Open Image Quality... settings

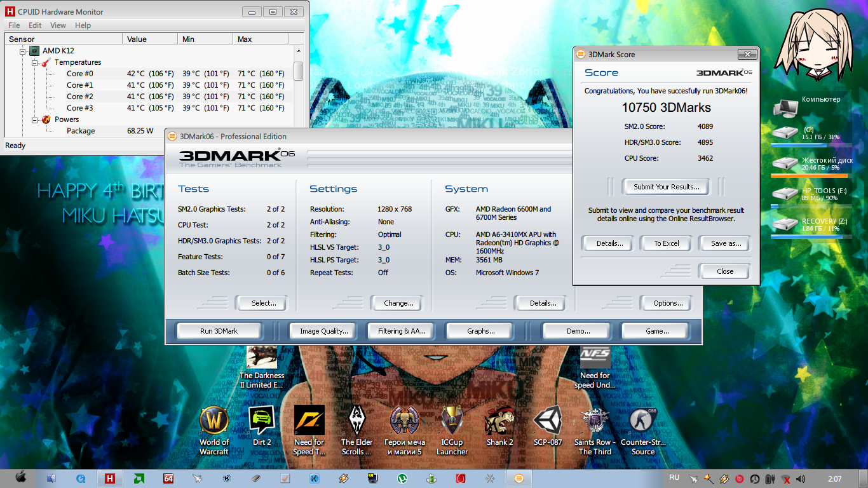coord(324,331)
